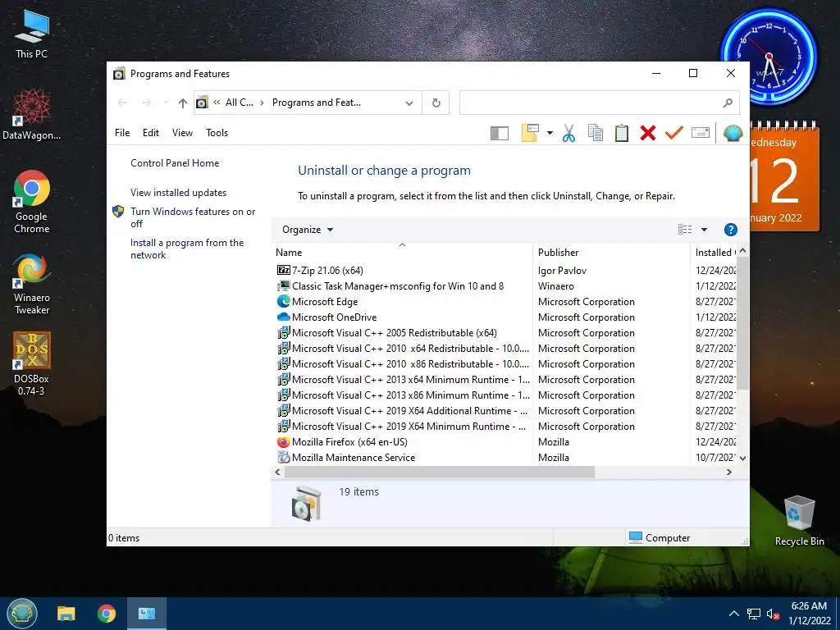Open File Explorer from the taskbar
Viewport: 840px width, 630px height.
tap(66, 614)
